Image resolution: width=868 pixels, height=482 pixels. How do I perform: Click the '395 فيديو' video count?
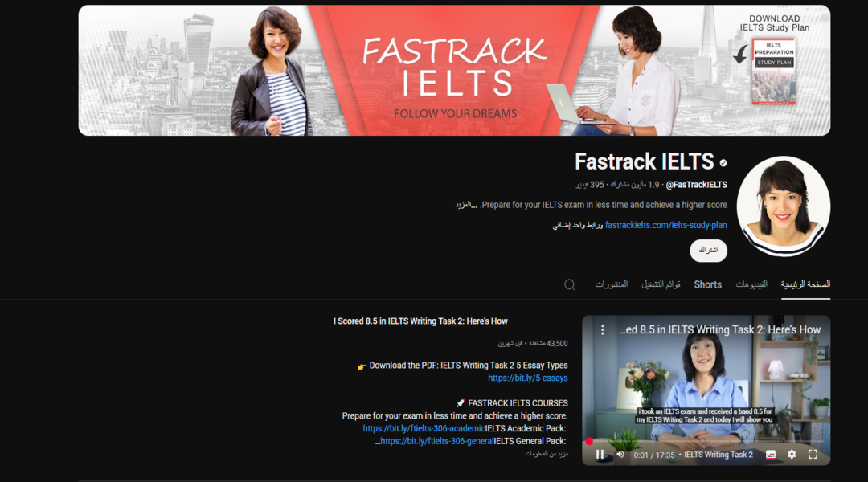(590, 185)
